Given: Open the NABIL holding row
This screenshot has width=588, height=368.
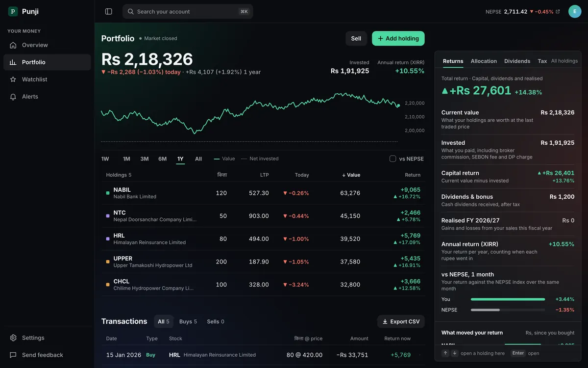Looking at the screenshot, I should pyautogui.click(x=263, y=193).
